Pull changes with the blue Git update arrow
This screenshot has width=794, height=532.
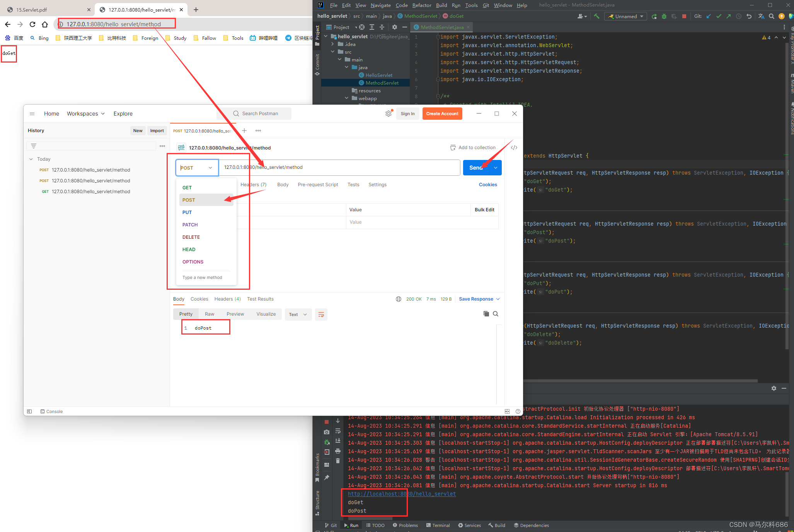[x=708, y=16]
